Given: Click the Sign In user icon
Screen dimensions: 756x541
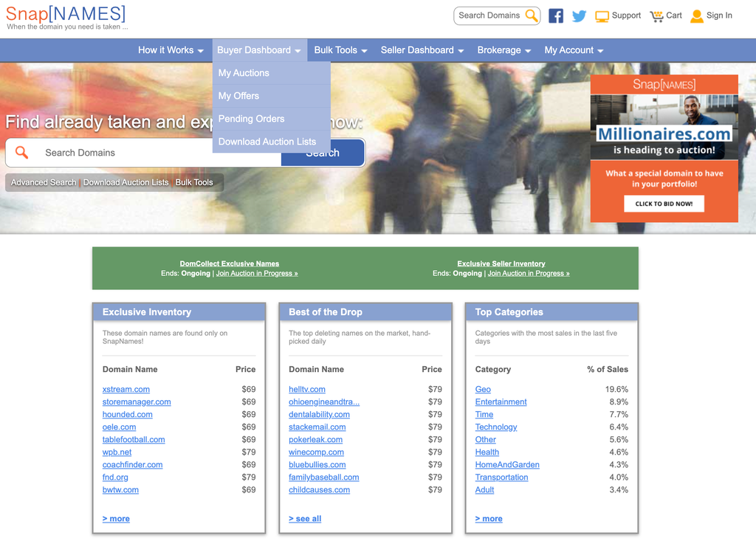Looking at the screenshot, I should click(697, 16).
